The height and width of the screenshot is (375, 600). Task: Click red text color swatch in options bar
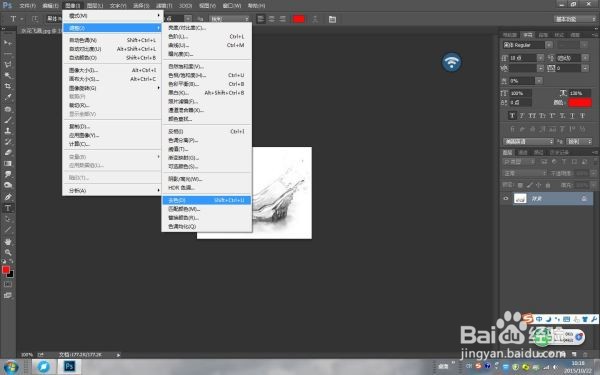299,19
